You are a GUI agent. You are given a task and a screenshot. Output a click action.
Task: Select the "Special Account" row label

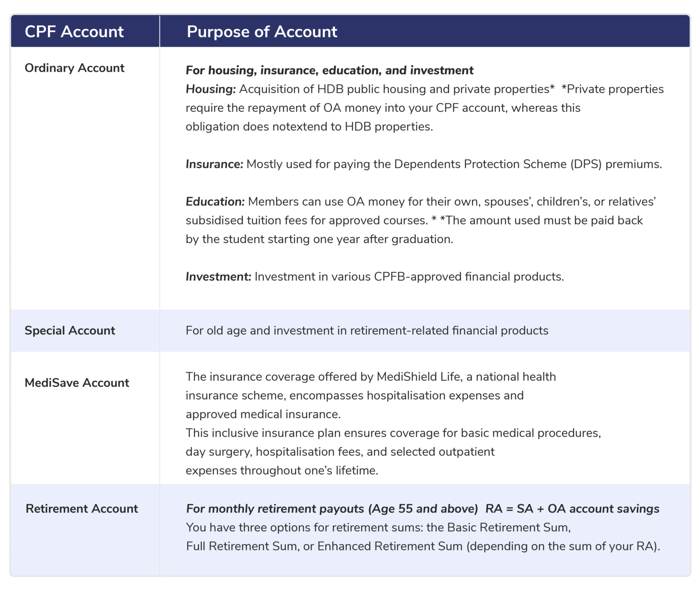[70, 331]
